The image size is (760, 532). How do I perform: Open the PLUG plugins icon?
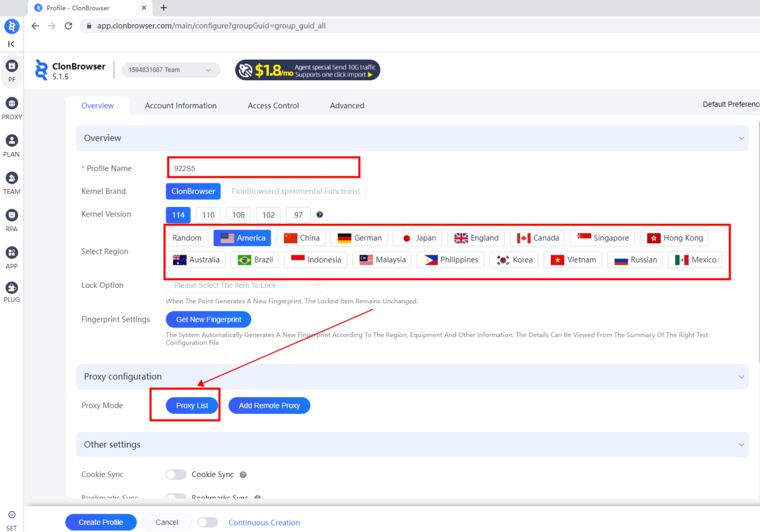[11, 288]
